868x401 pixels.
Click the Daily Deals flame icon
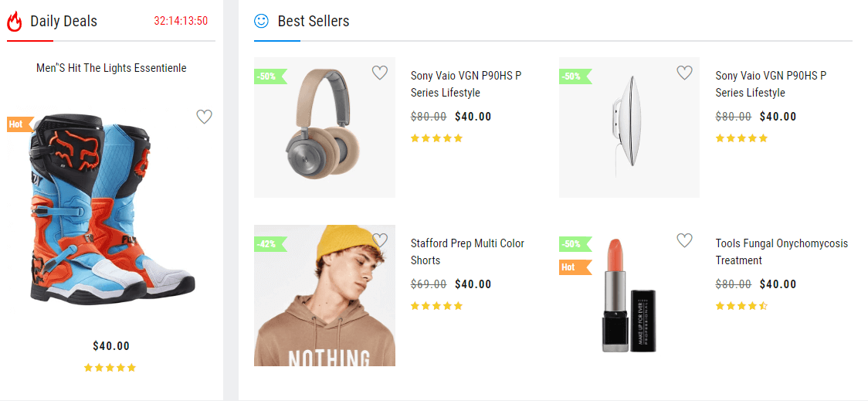pyautogui.click(x=15, y=22)
